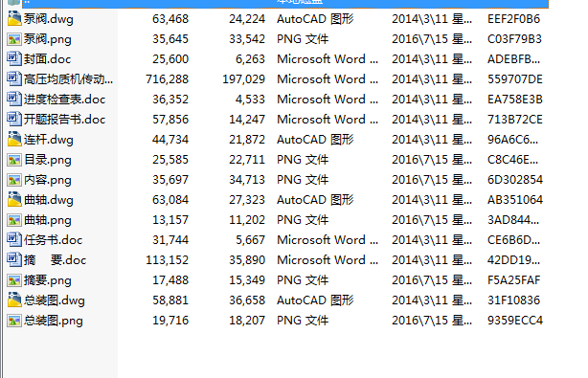
Task: Click the 泵阀.png image file icon
Action: pos(14,39)
